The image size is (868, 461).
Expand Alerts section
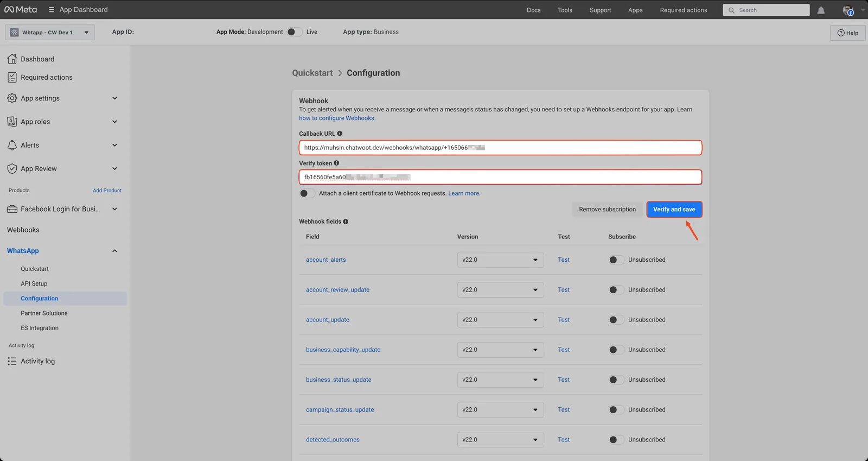coord(114,145)
